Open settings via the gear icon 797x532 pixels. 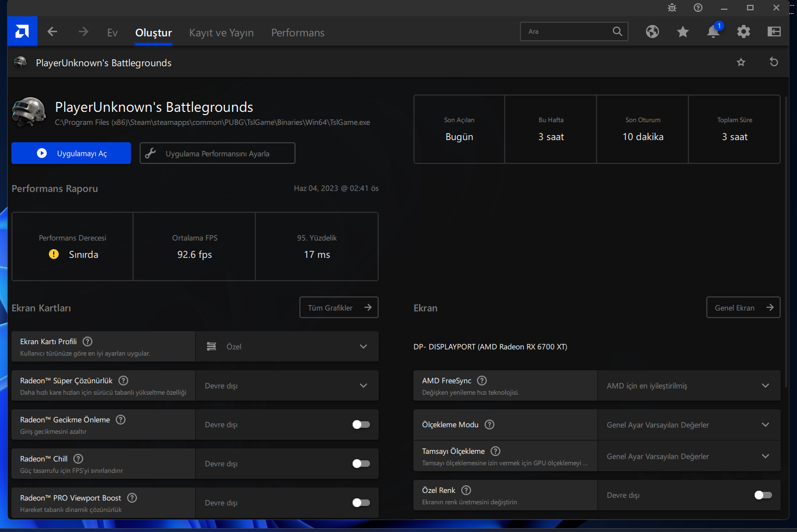[x=743, y=32]
